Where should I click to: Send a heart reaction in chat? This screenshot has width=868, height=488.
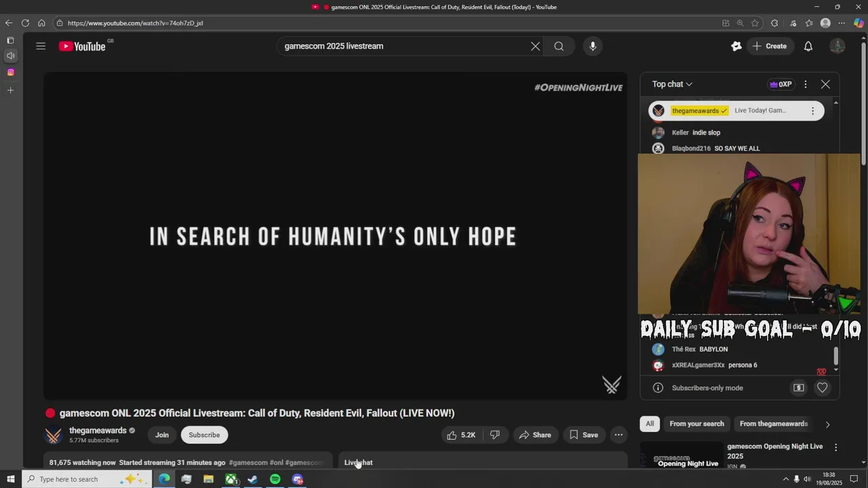tap(822, 388)
